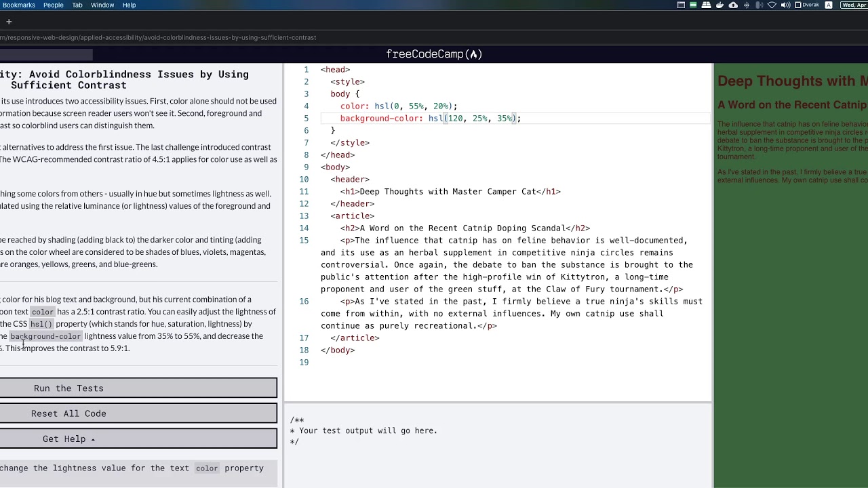Click the closing </article> tag line
Screen dimensions: 868x488
tap(355, 338)
